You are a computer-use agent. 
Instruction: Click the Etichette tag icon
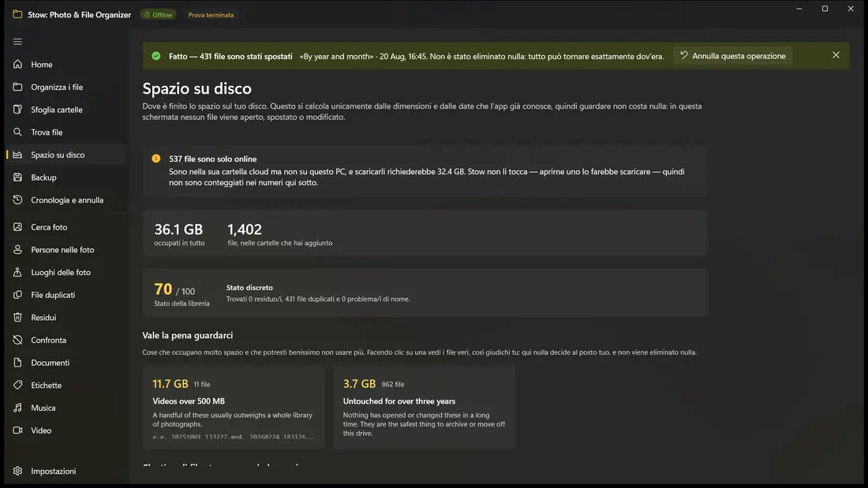click(17, 385)
